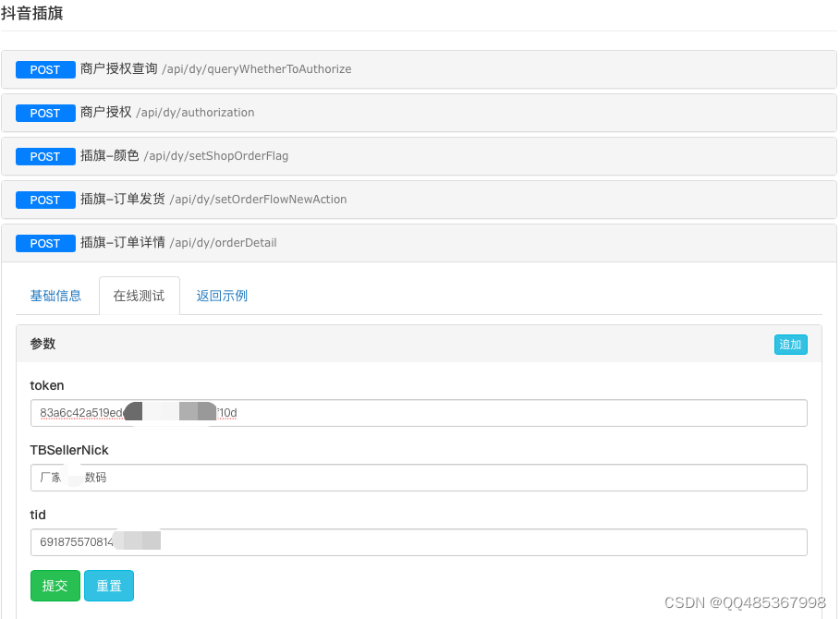The height and width of the screenshot is (619, 840).
Task: Click the POST badge of setOrderFlowNewAction
Action: pyautogui.click(x=45, y=200)
